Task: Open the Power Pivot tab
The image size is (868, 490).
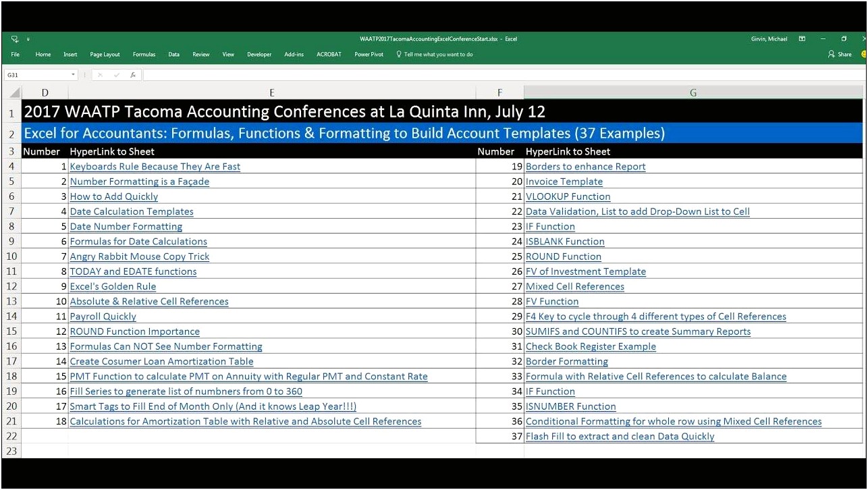Action: tap(369, 55)
